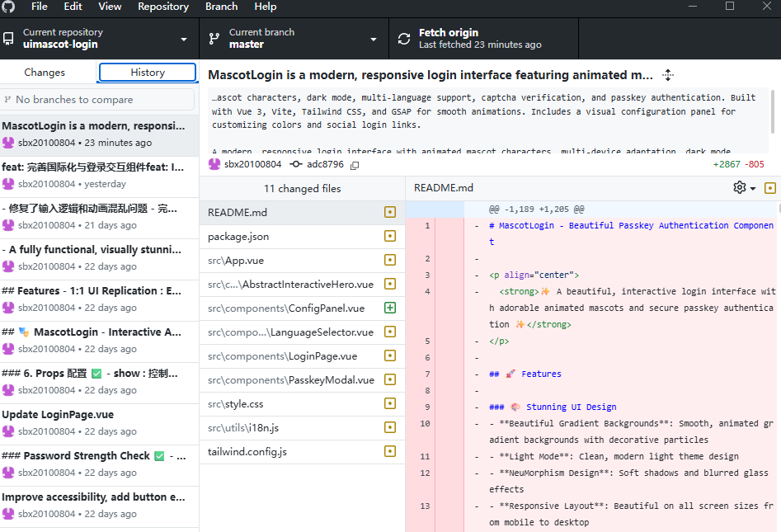The image size is (781, 532).
Task: Click the current branch icon
Action: click(x=214, y=39)
